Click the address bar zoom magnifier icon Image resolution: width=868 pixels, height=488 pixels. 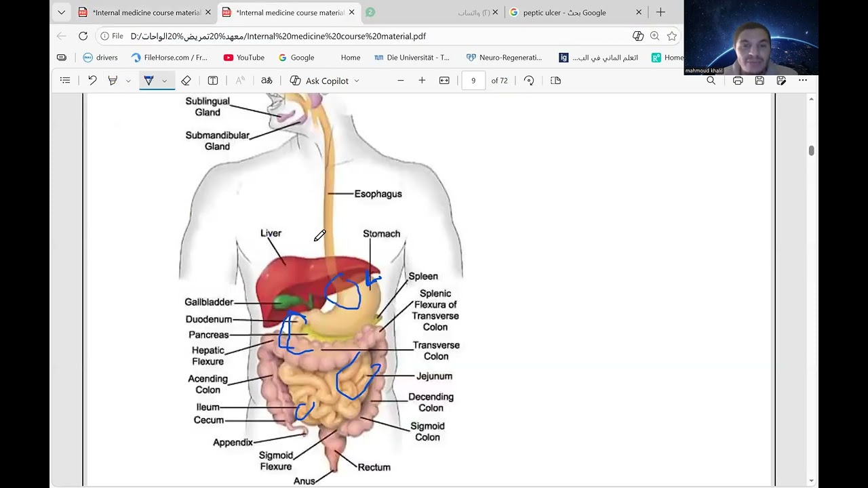pyautogui.click(x=654, y=36)
